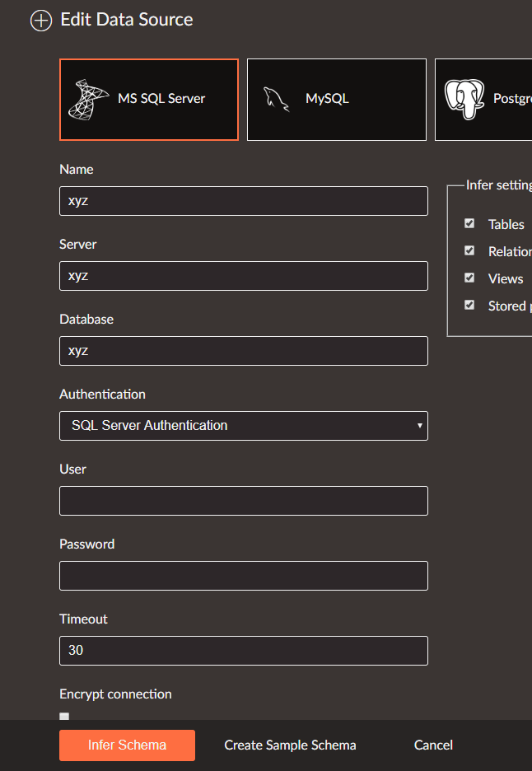Toggle the Stored procedures checkbox

pos(469,305)
